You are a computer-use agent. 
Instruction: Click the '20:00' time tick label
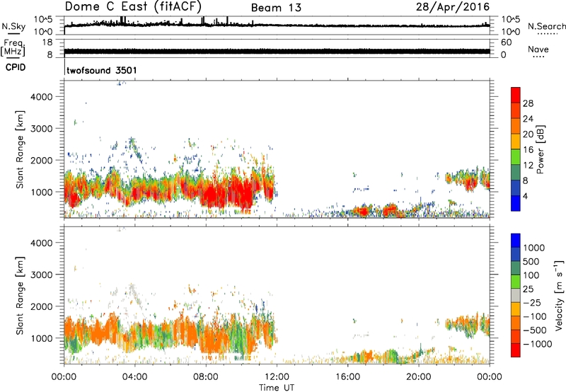pyautogui.click(x=418, y=377)
